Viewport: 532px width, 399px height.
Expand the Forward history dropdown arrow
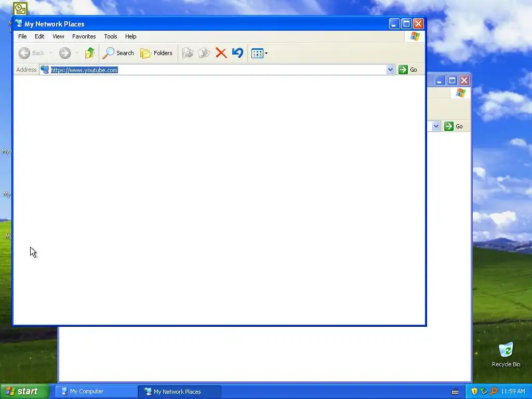click(x=77, y=53)
